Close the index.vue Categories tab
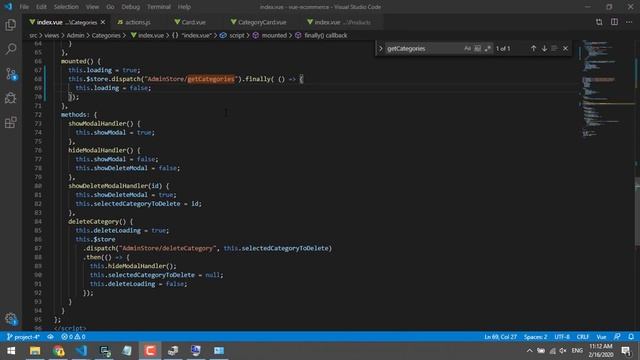This screenshot has width=640, height=360. coord(103,22)
